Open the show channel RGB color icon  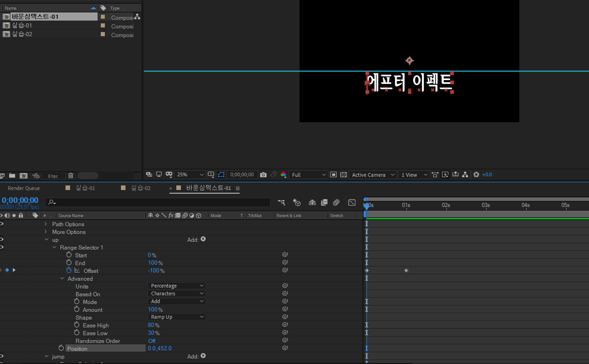[x=284, y=175]
